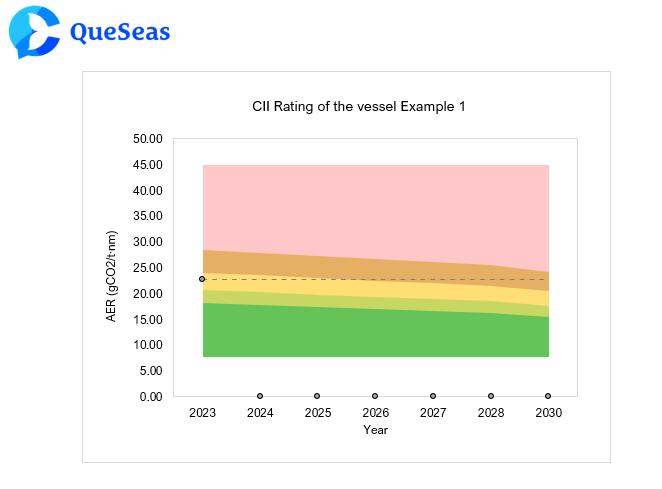This screenshot has width=662, height=489.
Task: Select the 2030 data point on the axis
Action: [548, 396]
